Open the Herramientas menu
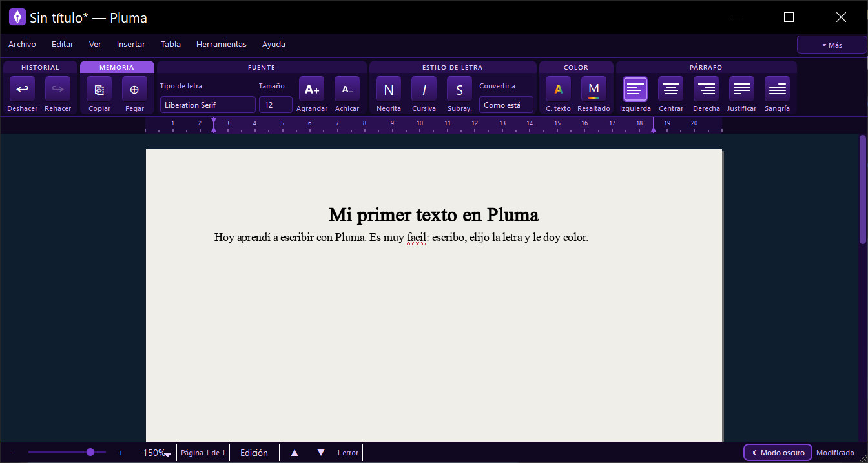The image size is (868, 463). (222, 45)
